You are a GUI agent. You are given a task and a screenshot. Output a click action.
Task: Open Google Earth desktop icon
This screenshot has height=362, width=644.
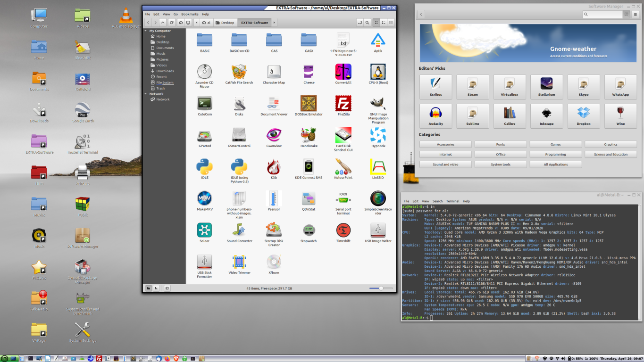pos(83,110)
